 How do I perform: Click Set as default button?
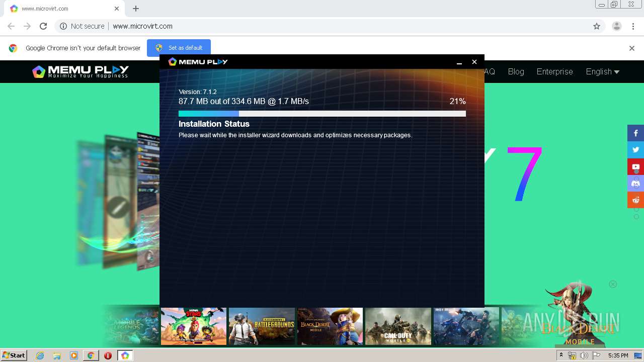179,48
